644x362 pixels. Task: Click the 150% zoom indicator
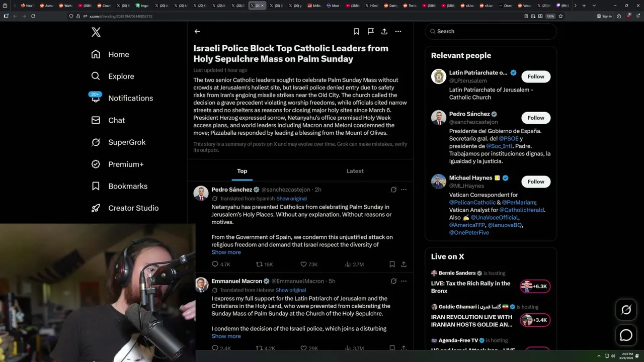(550, 16)
